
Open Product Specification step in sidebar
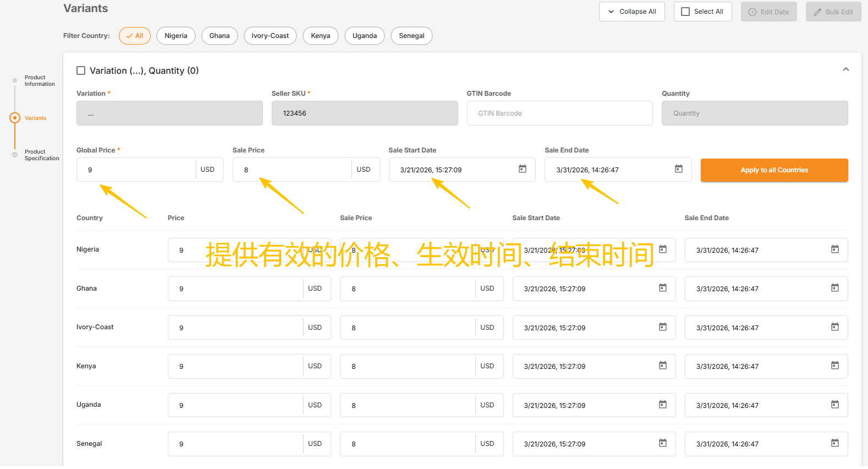point(41,155)
